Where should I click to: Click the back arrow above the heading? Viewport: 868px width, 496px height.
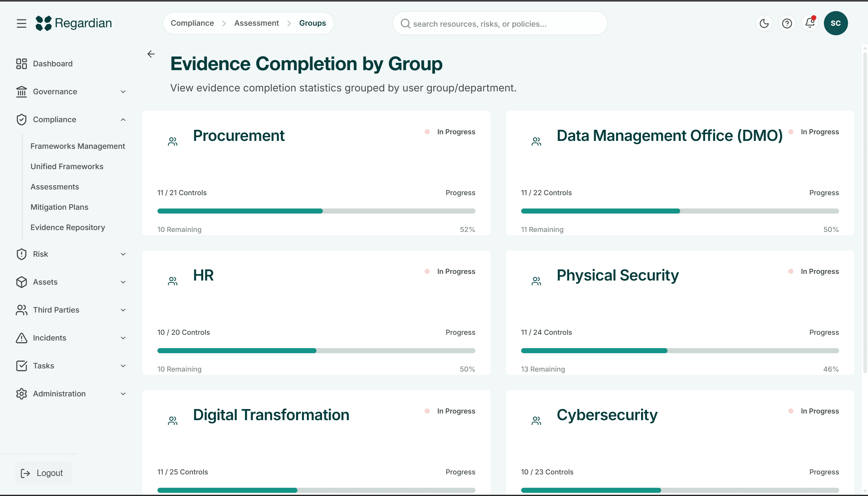click(x=151, y=54)
